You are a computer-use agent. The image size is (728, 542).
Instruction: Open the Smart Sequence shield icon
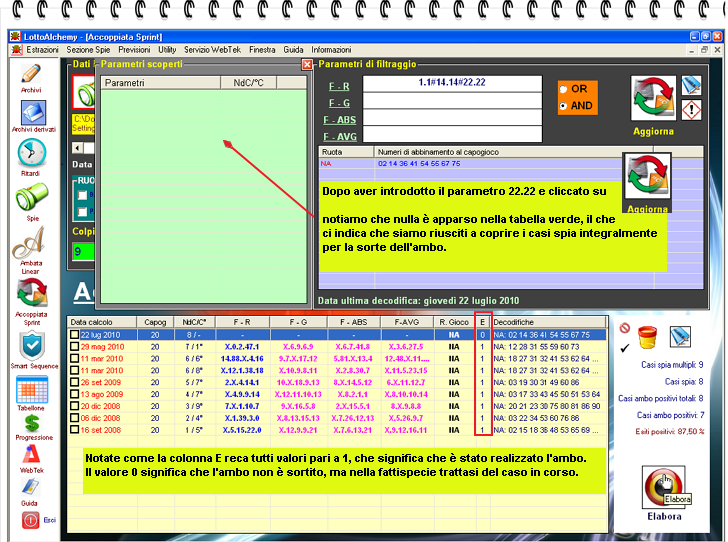32,346
